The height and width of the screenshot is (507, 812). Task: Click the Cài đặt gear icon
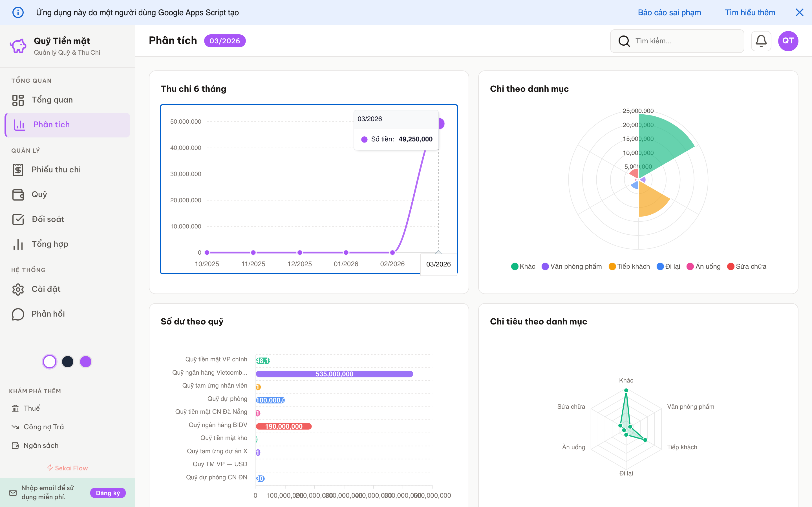pyautogui.click(x=18, y=289)
